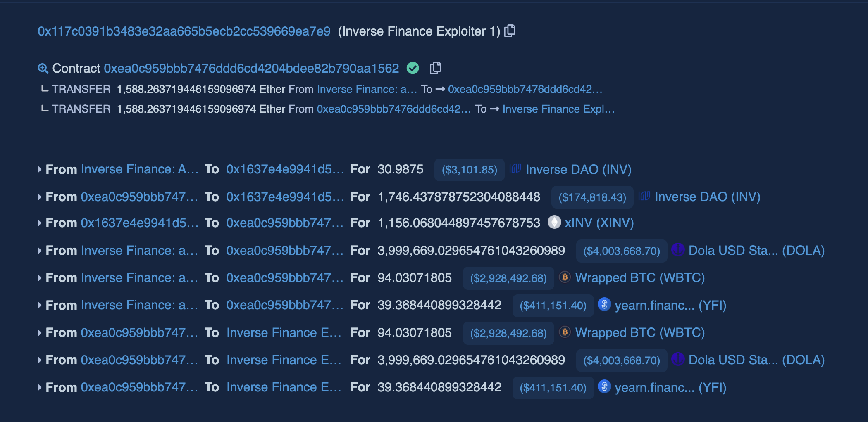Expand YFI row sent to Inverse Finance E…
Screen dimensions: 868x422
point(39,387)
